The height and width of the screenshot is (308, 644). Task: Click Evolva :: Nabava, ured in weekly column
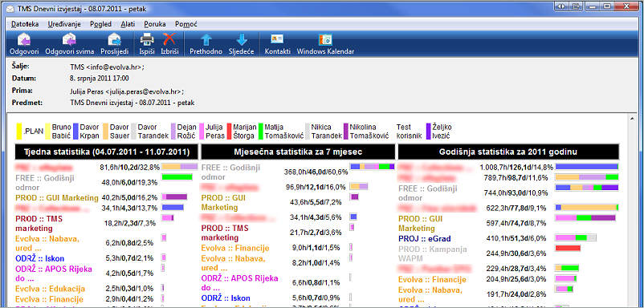coord(47,243)
